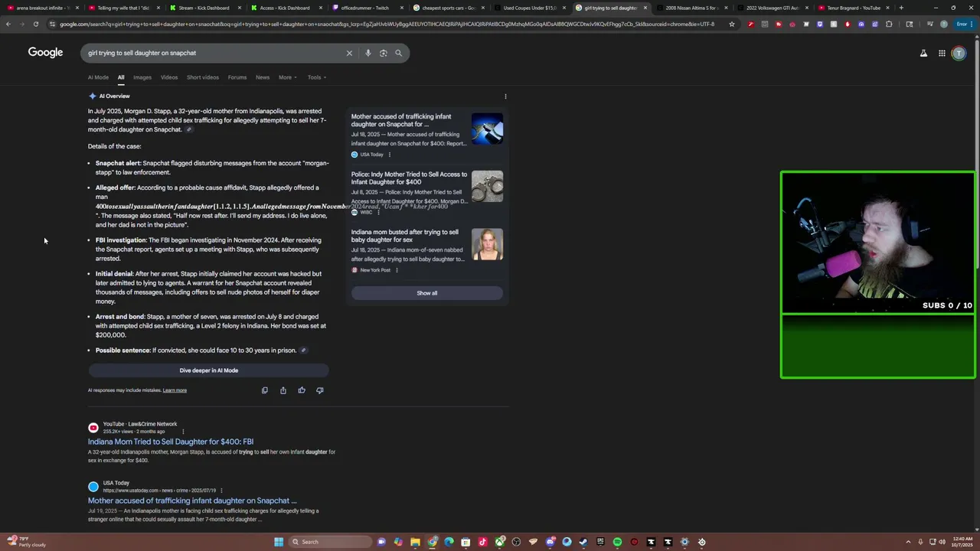
Task: Open File Explorer from the taskbar
Action: click(x=415, y=542)
